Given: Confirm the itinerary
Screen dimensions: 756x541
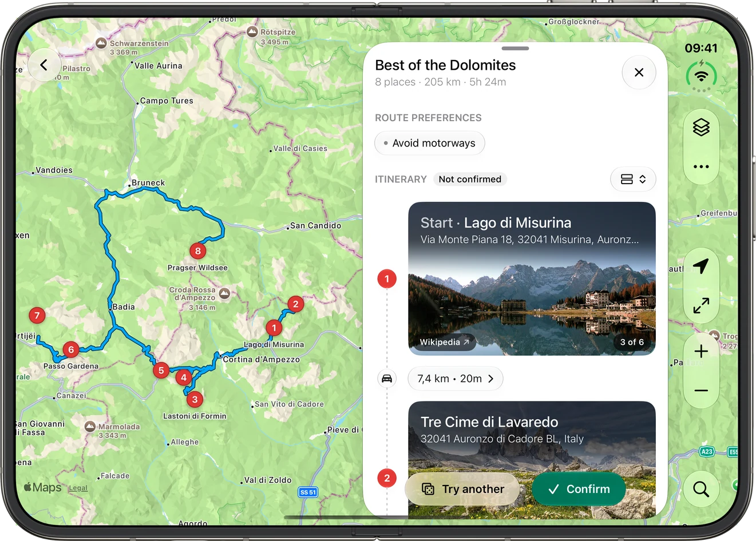Looking at the screenshot, I should (x=579, y=489).
